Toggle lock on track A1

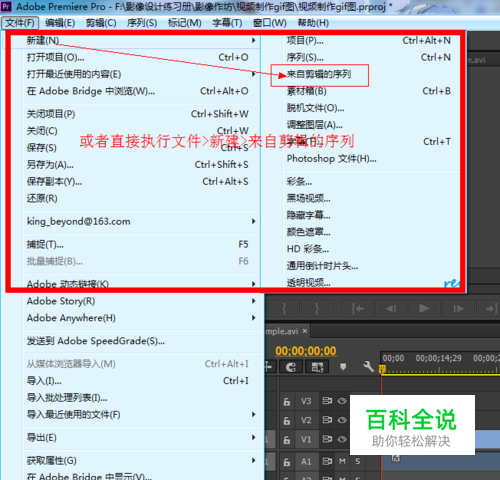pyautogui.click(x=286, y=462)
